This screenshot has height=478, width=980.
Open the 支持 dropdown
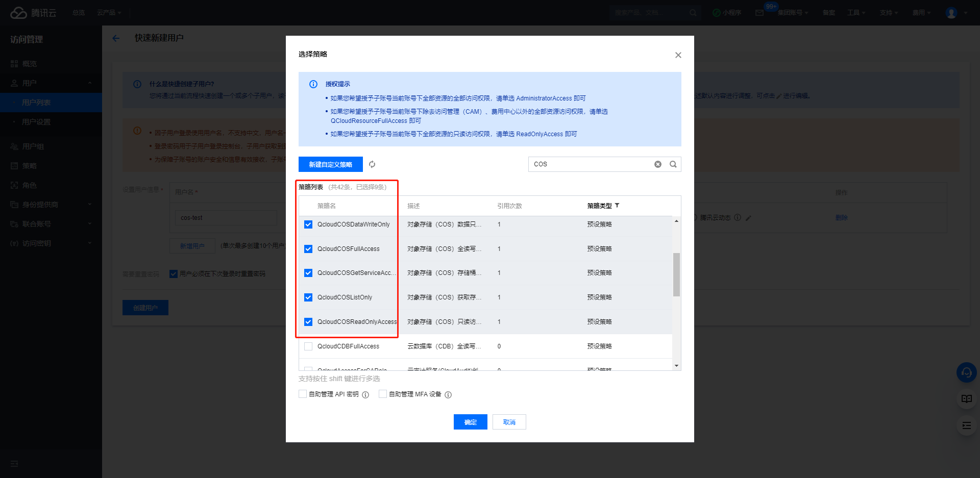[x=889, y=13]
